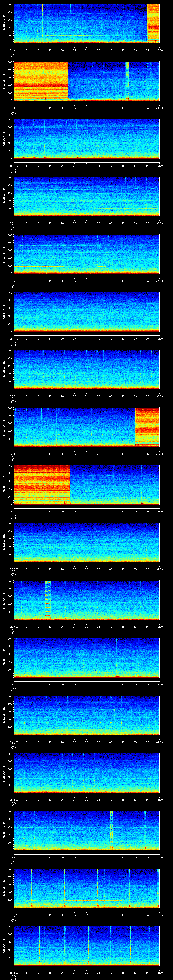Select the "40:00" end-of-axis time label

click(x=159, y=627)
